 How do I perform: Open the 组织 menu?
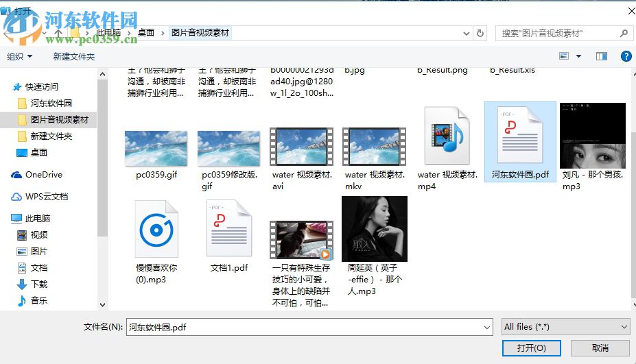(x=19, y=56)
